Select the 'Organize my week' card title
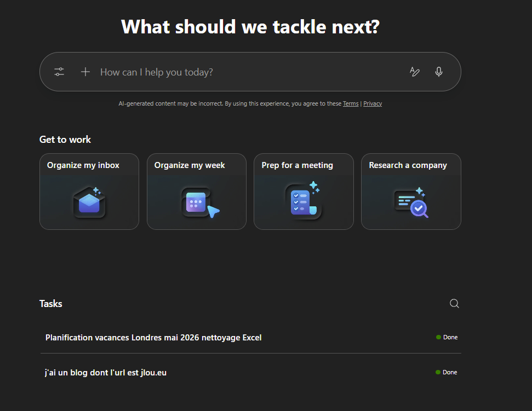The image size is (532, 411). [x=190, y=165]
